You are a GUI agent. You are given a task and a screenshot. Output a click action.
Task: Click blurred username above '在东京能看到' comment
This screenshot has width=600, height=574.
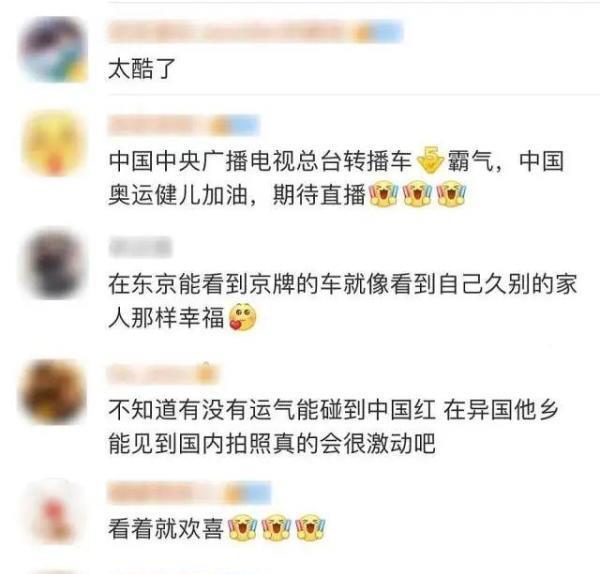pos(140,247)
